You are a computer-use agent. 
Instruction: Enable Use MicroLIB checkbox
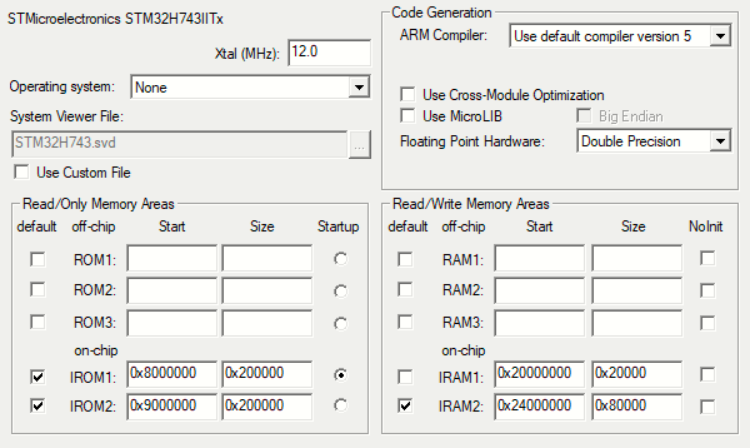click(x=408, y=116)
